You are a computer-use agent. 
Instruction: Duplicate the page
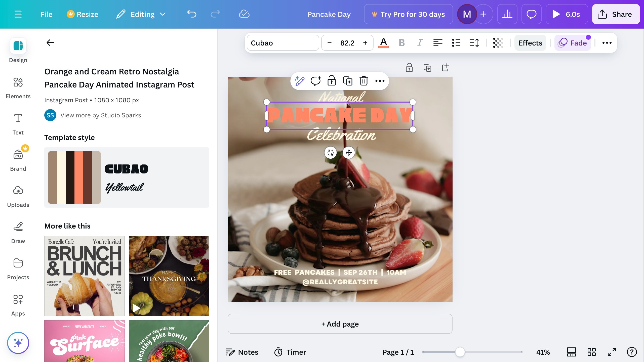(x=427, y=68)
